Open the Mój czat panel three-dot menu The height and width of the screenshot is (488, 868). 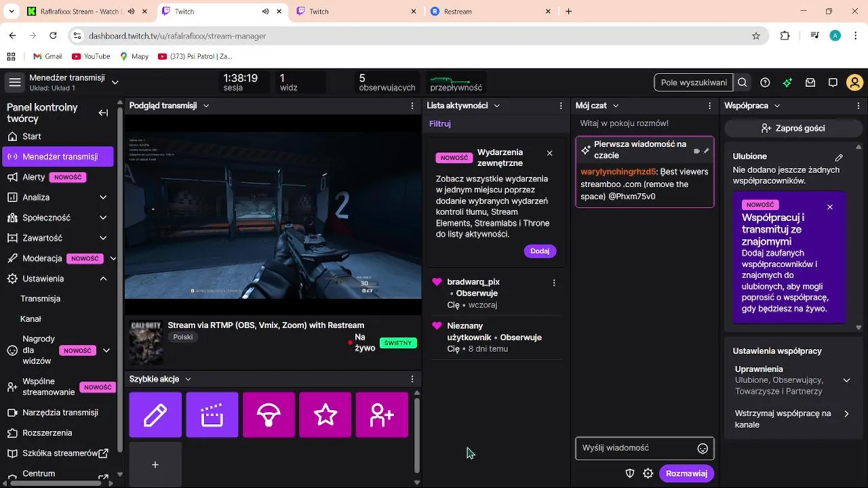[709, 106]
